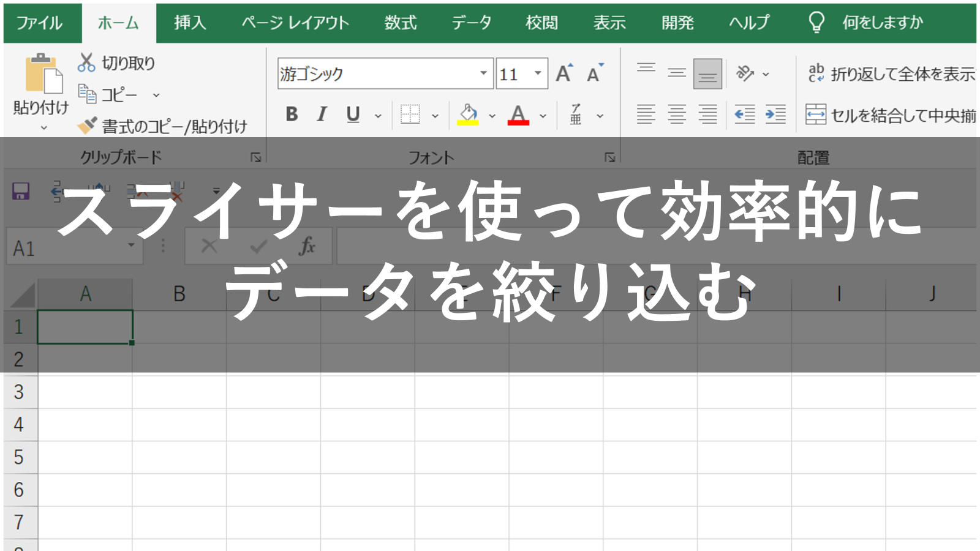Click the phonetic guide (ふりがな) icon

(576, 114)
